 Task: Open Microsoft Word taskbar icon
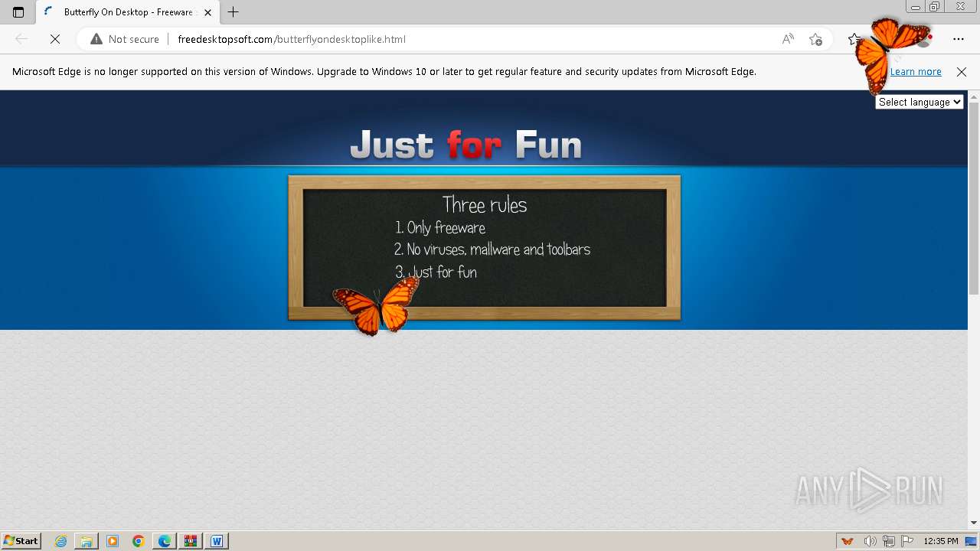pyautogui.click(x=217, y=541)
